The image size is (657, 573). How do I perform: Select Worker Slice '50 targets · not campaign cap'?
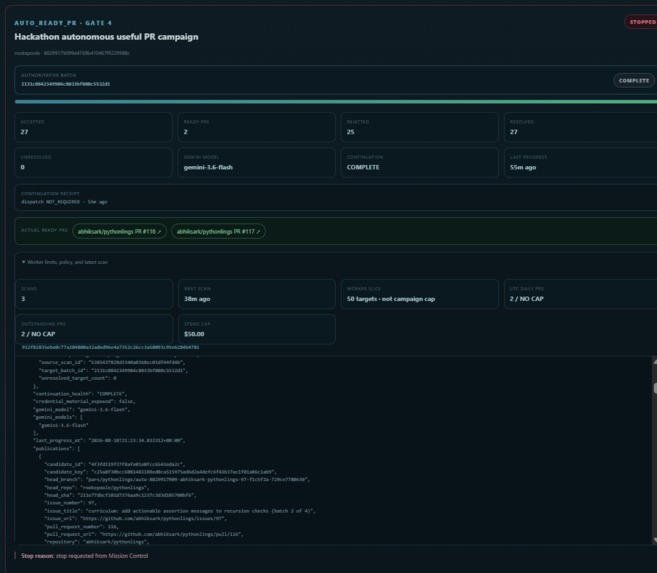point(391,299)
